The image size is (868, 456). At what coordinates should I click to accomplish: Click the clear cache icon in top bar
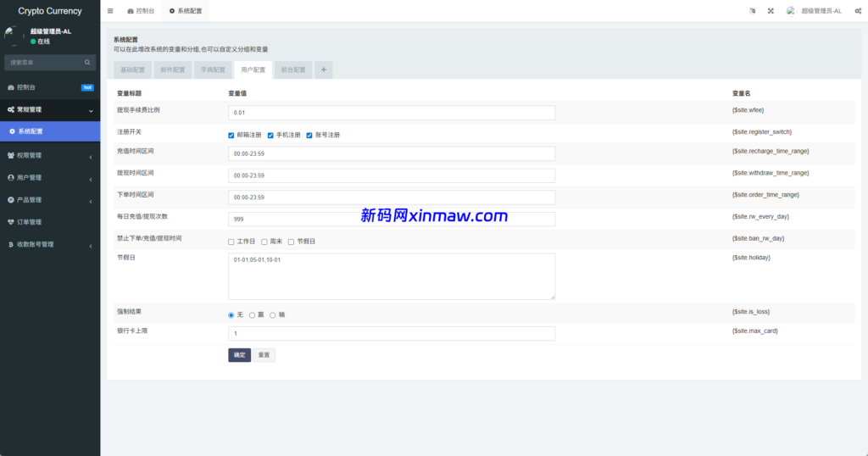click(x=753, y=11)
